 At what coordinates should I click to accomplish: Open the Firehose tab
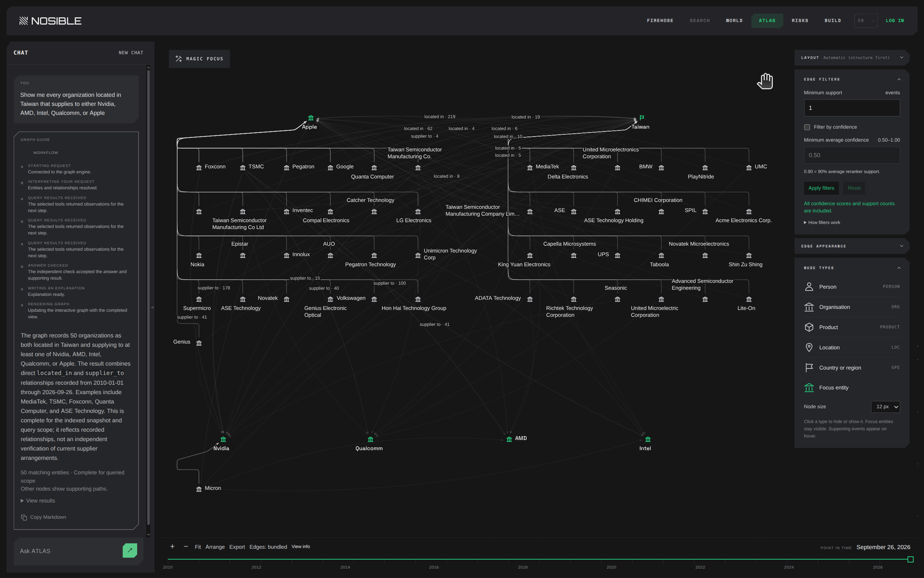[660, 21]
